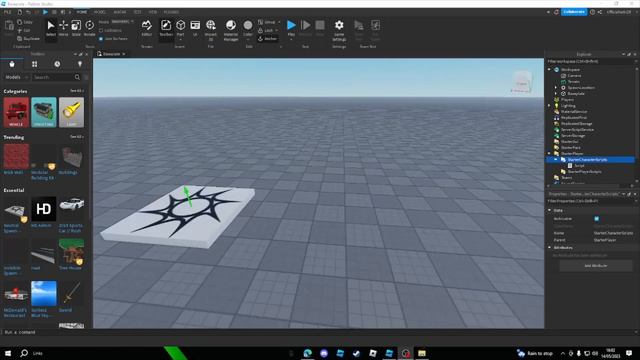Select the HD Admin model thumbnail

(x=44, y=209)
